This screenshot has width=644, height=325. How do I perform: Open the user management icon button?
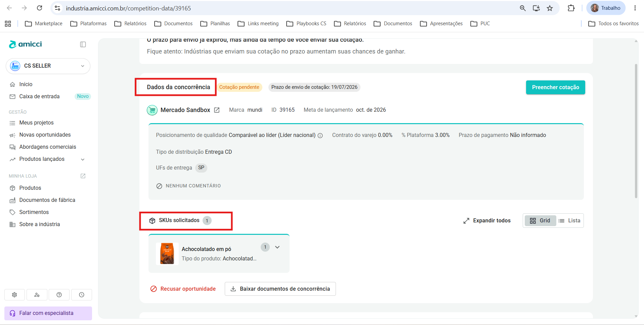[x=37, y=295]
